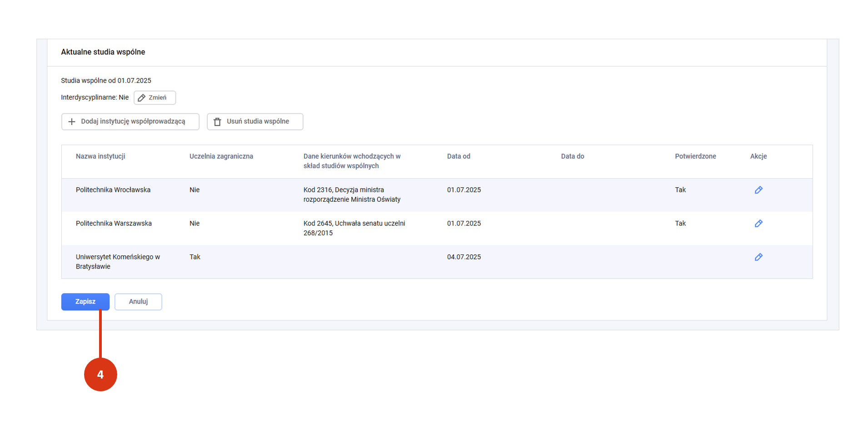Click the 01.07.2025 date in Politechnika Warszawska row

[464, 224]
